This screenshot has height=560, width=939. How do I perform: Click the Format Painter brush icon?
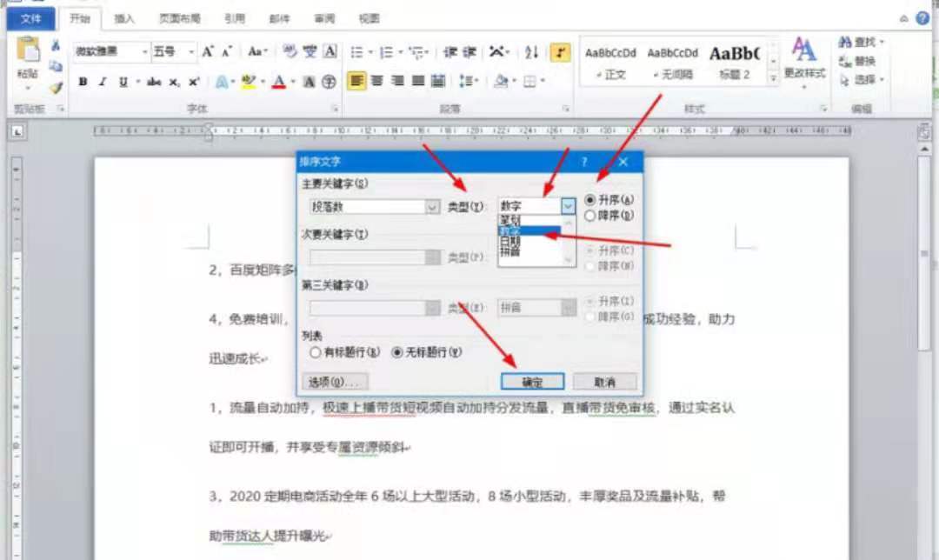(56, 87)
